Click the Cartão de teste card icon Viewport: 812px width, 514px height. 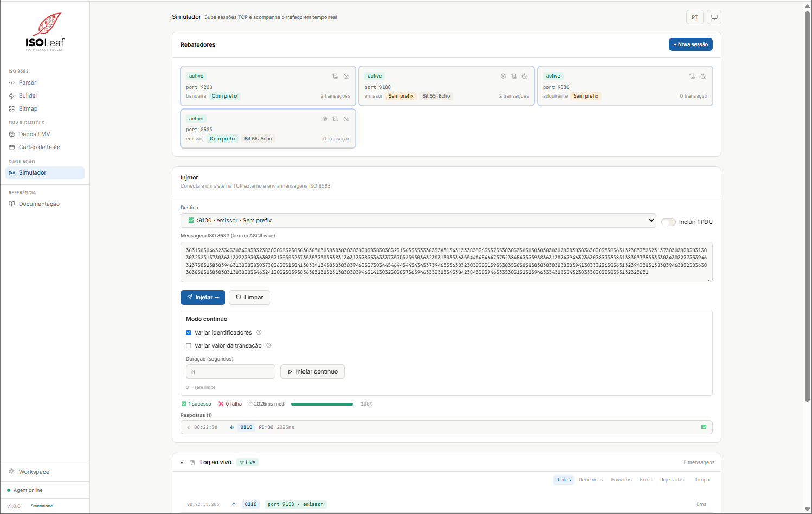(12, 147)
